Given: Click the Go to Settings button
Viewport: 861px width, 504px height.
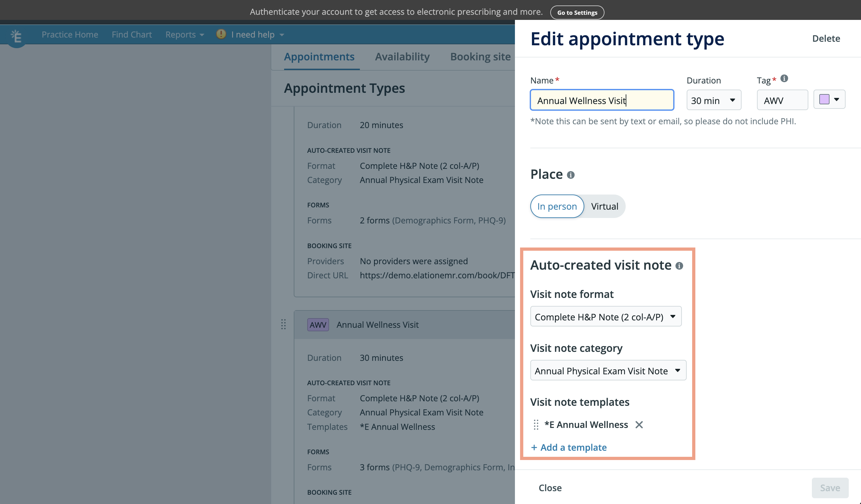Looking at the screenshot, I should pyautogui.click(x=577, y=12).
